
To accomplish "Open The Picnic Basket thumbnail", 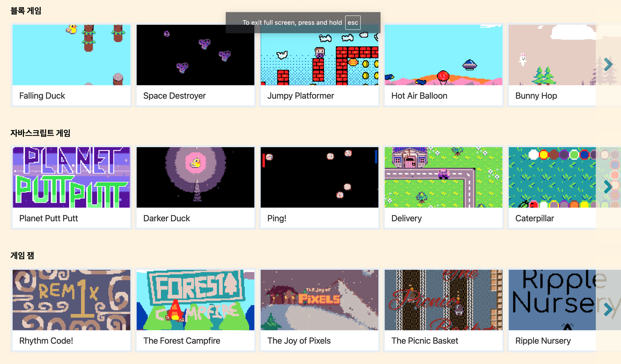I will click(x=443, y=300).
